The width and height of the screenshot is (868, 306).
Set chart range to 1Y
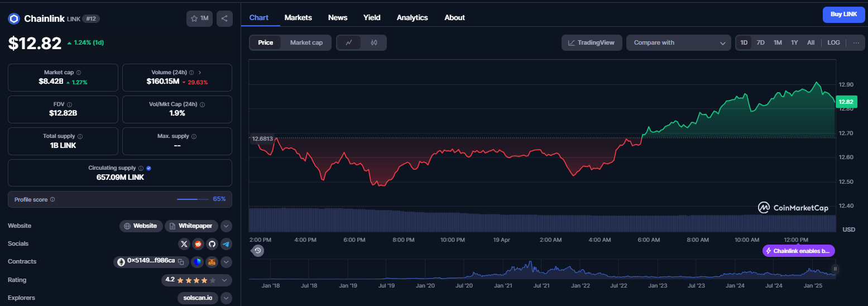point(794,42)
